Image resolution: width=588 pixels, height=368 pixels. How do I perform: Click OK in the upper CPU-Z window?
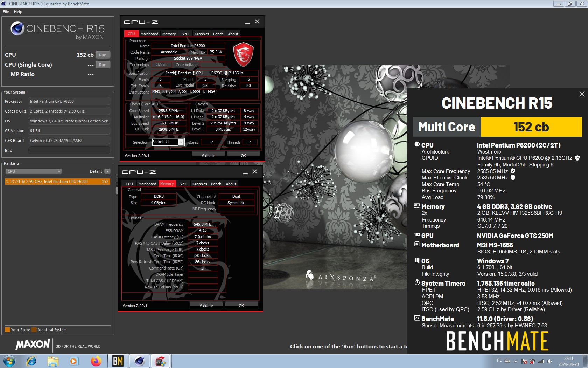(243, 156)
